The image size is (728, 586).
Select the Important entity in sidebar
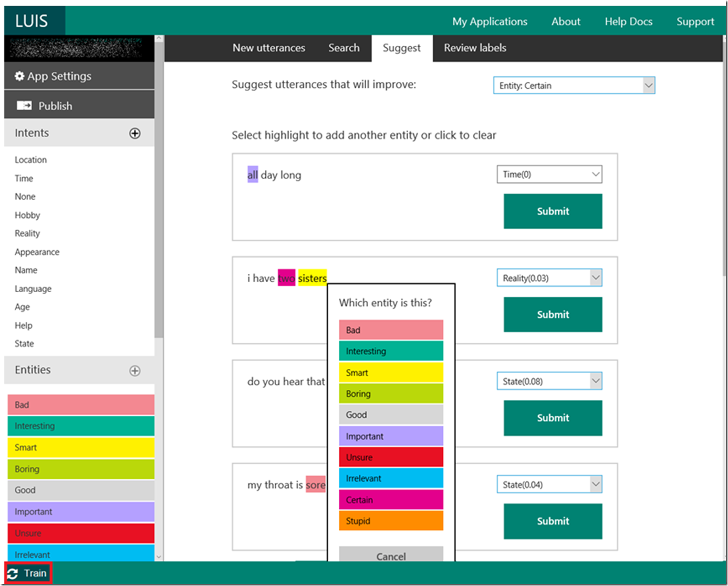coord(81,512)
